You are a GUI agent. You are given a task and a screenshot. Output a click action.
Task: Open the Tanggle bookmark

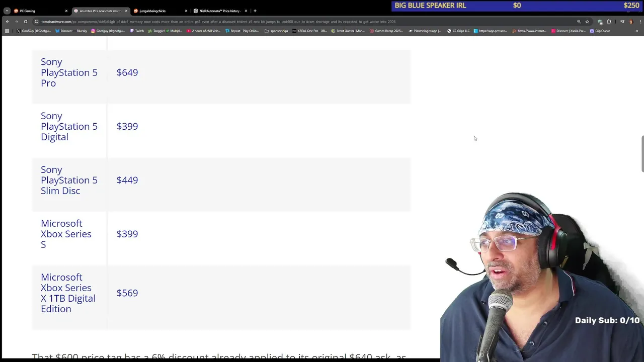(x=156, y=31)
